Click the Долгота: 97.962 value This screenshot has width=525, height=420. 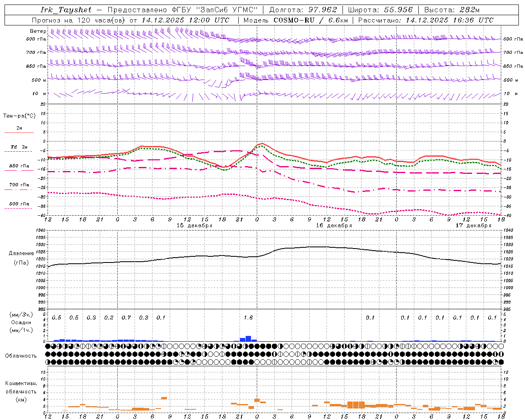[x=303, y=10]
